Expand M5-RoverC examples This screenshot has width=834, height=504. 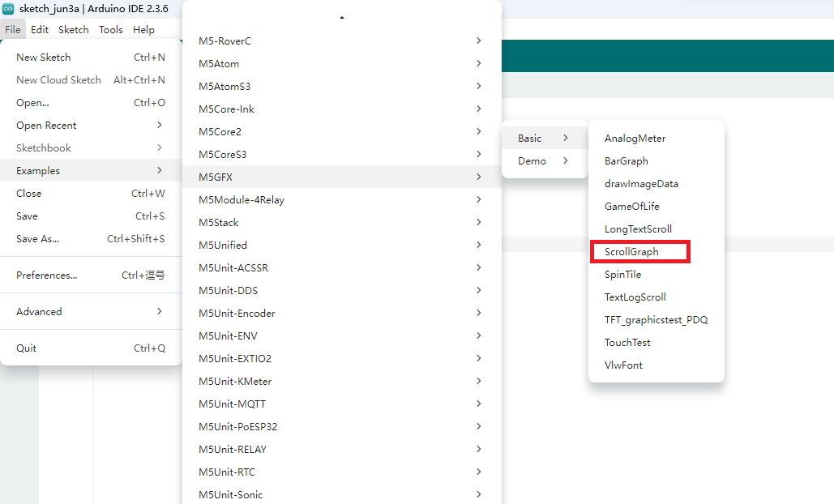(342, 41)
